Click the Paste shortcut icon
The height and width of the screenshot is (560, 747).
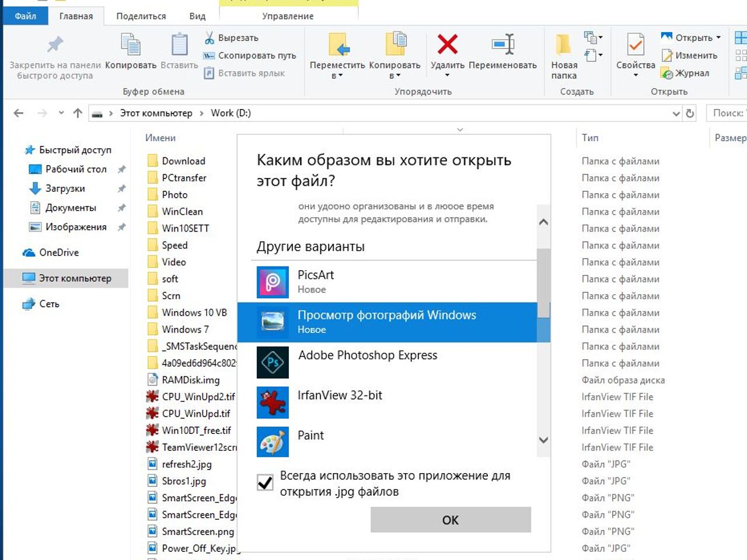[x=209, y=73]
